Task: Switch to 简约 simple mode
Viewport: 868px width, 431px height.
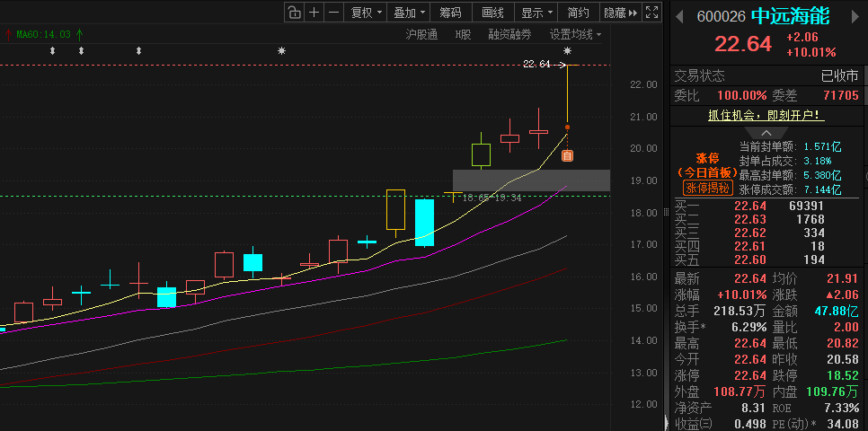Action: 579,13
